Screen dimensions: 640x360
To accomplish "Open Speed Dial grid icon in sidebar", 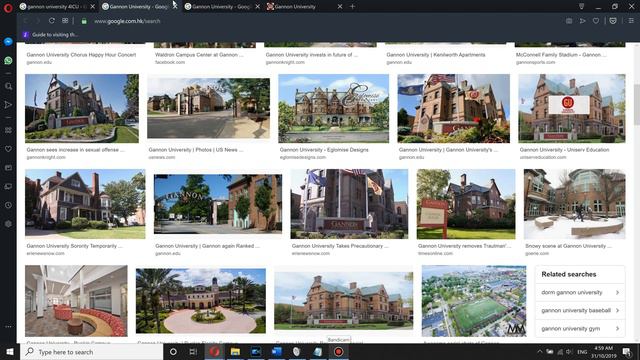I will 8,130.
